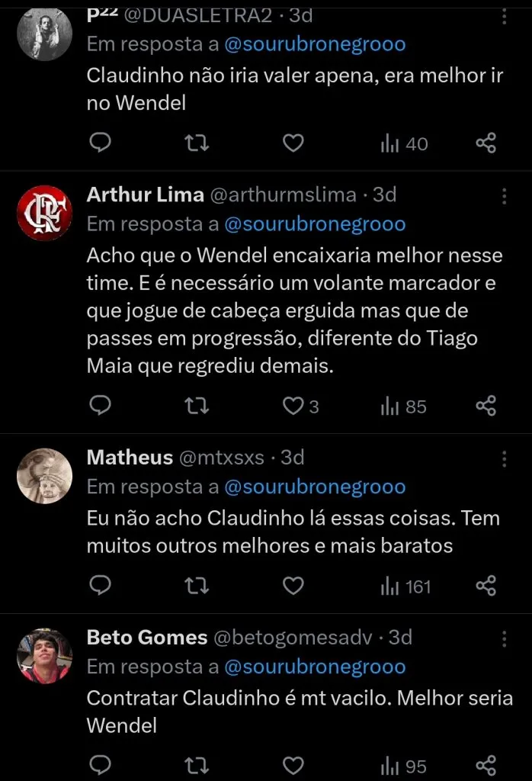Retweet Beto Gomes's reply about Wendel
The width and height of the screenshot is (532, 781).
pos(197,765)
